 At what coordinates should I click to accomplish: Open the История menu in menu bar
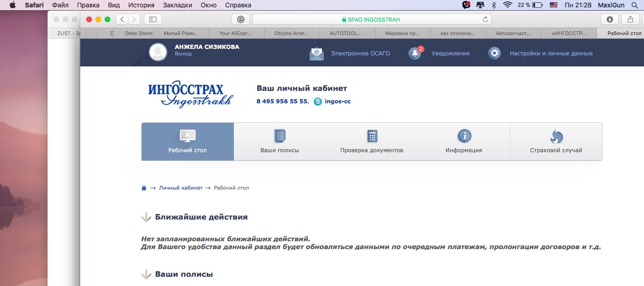pyautogui.click(x=141, y=5)
